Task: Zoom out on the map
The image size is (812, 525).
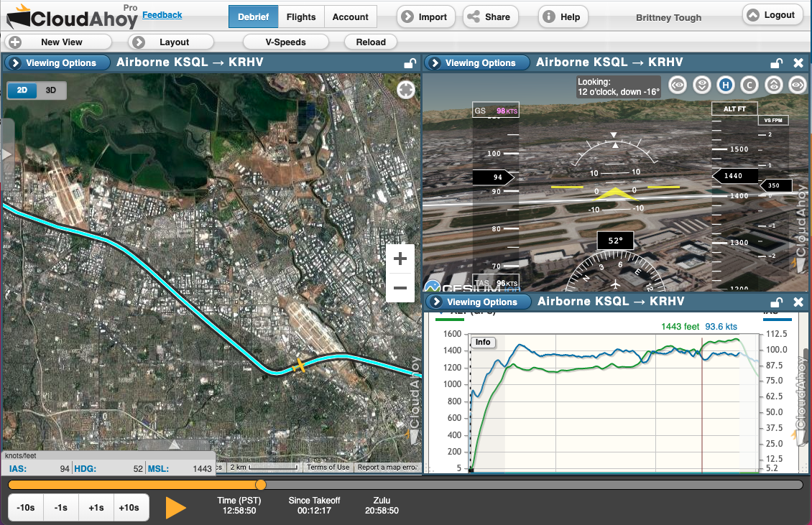Action: [400, 288]
